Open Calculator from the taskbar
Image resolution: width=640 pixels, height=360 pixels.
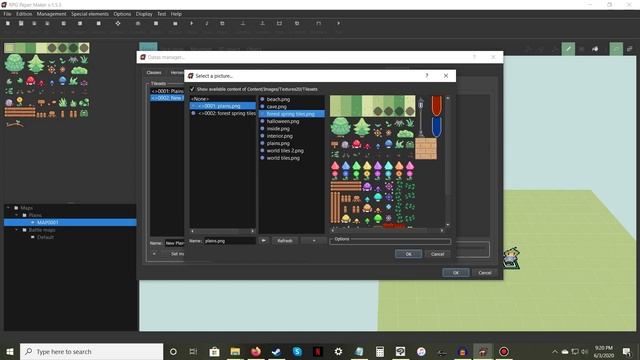point(380,351)
